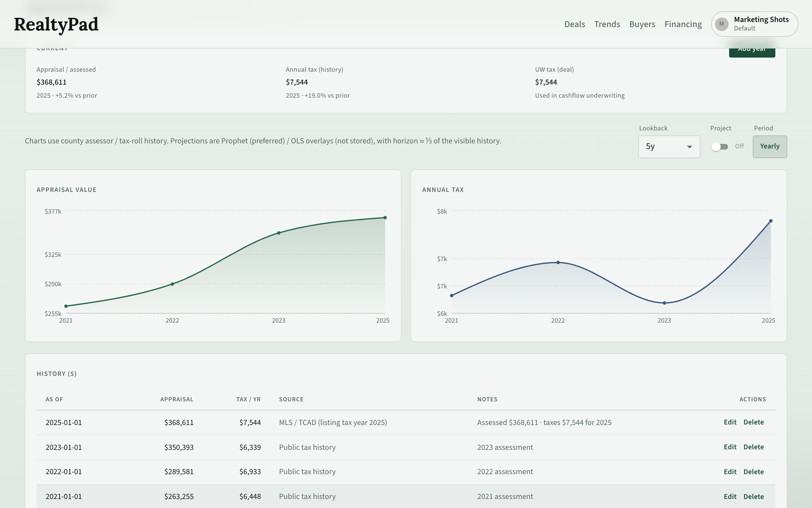Click the M avatar icon
The image size is (812, 508).
point(721,24)
